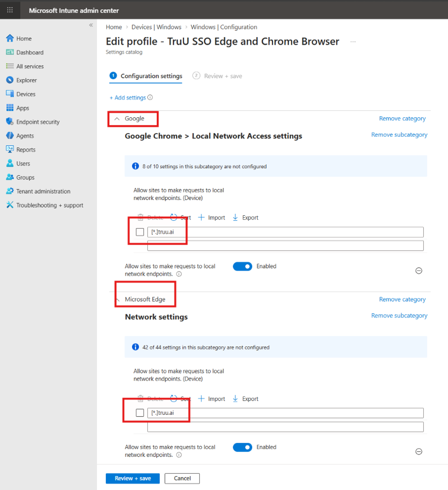This screenshot has height=490, width=448.
Task: Click Export in Google Chrome list toolbar
Action: (x=246, y=218)
